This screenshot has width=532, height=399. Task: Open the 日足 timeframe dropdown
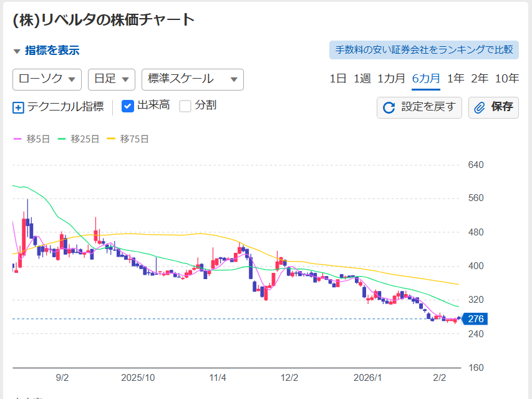coord(111,79)
